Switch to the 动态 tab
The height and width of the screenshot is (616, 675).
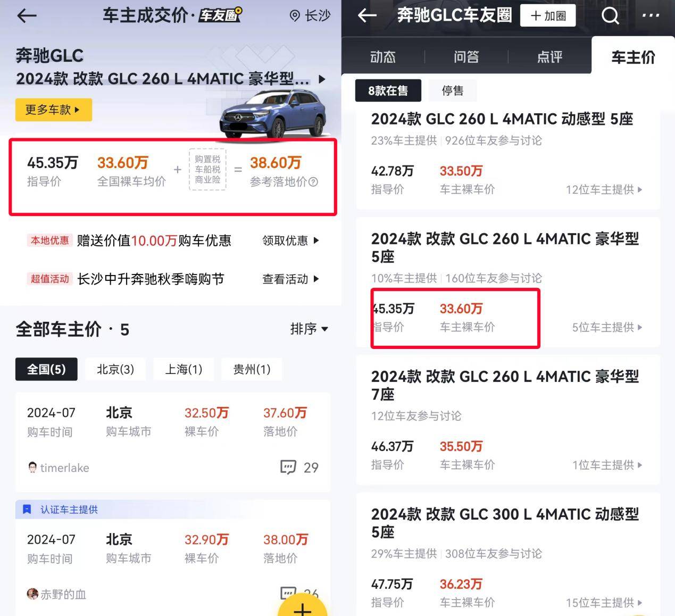coord(383,57)
